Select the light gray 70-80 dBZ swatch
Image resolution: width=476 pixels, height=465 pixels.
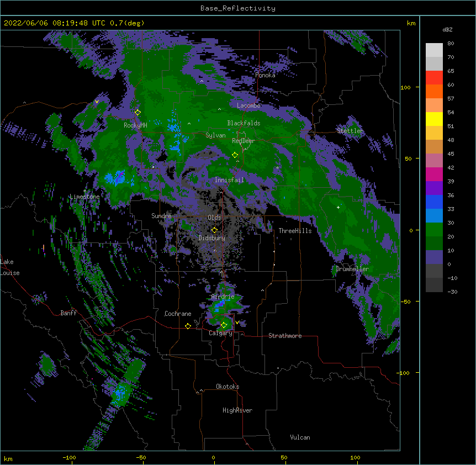pyautogui.click(x=434, y=50)
